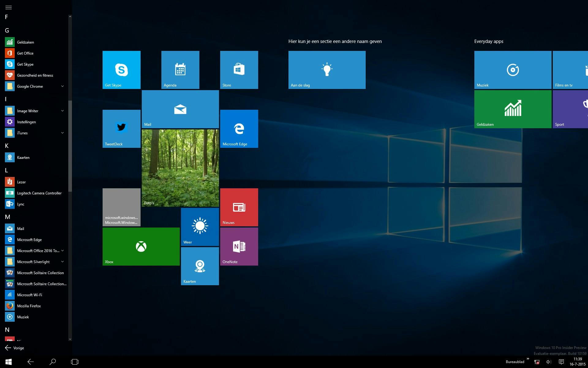This screenshot has width=588, height=368.
Task: Click the app list scrollbar thumb
Action: coord(70,146)
